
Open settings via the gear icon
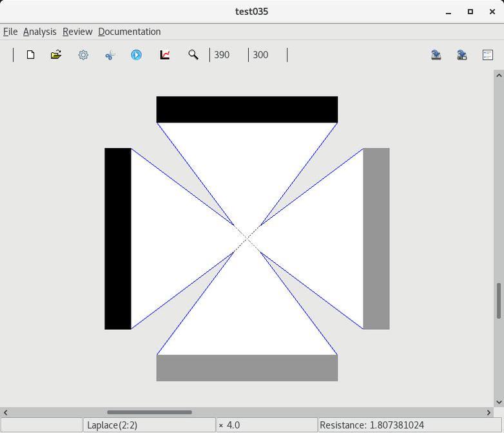point(83,55)
